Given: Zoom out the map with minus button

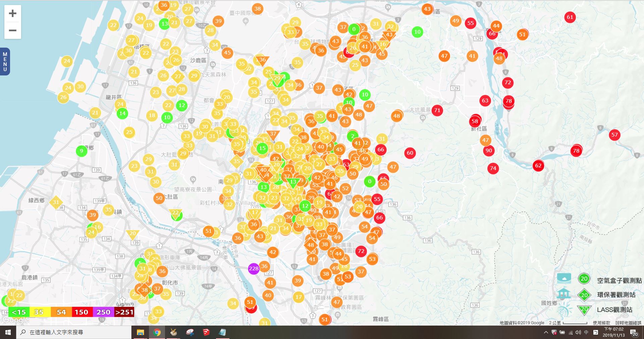Looking at the screenshot, I should tap(13, 31).
